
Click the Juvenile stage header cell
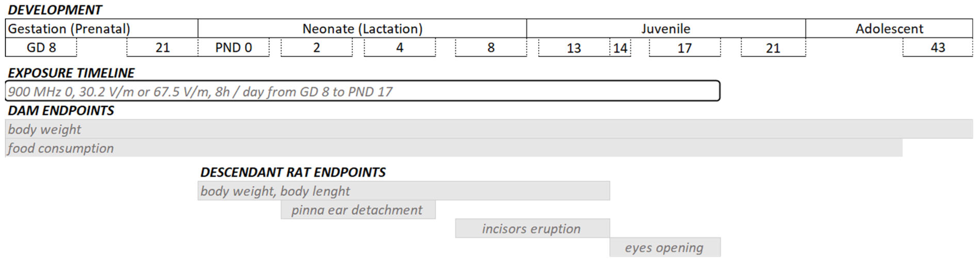click(666, 29)
